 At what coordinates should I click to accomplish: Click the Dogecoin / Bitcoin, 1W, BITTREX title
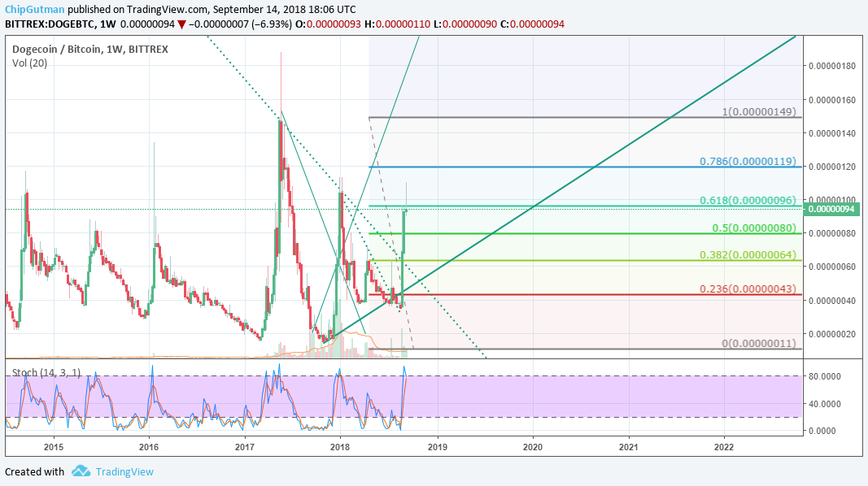[x=90, y=50]
